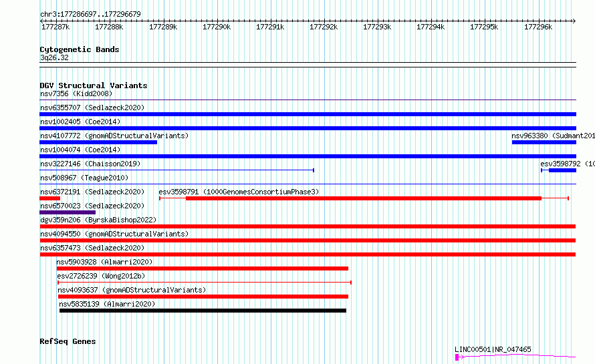Click the DGV Structural Variants track title

tap(94, 85)
